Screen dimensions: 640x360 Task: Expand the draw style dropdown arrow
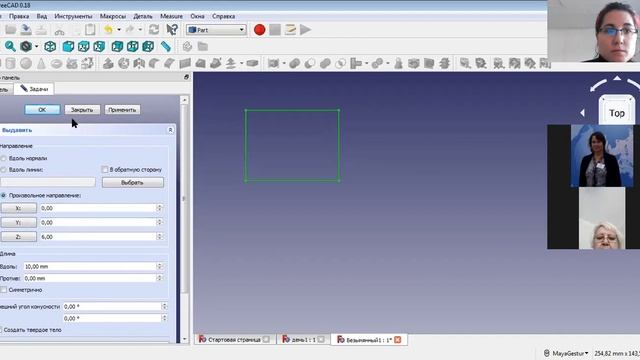[x=36, y=47]
